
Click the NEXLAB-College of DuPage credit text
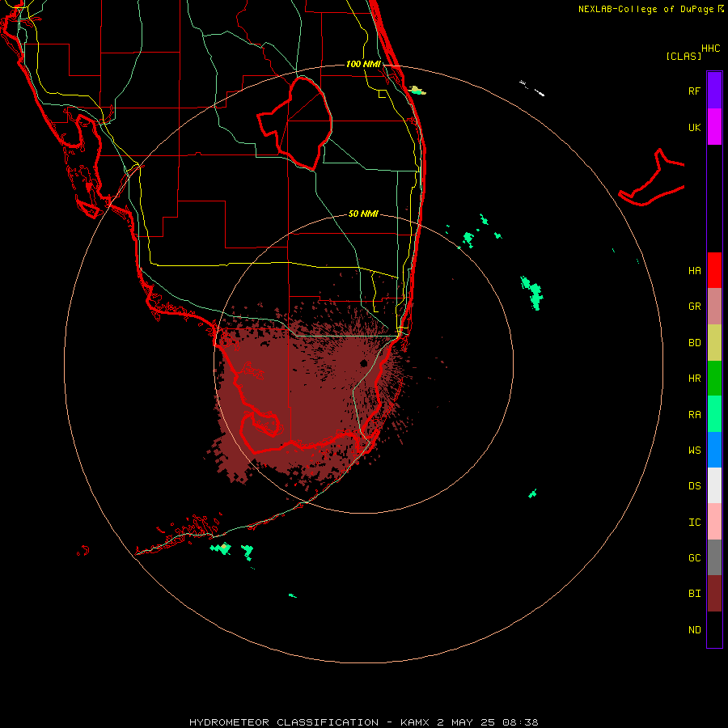[x=646, y=9]
